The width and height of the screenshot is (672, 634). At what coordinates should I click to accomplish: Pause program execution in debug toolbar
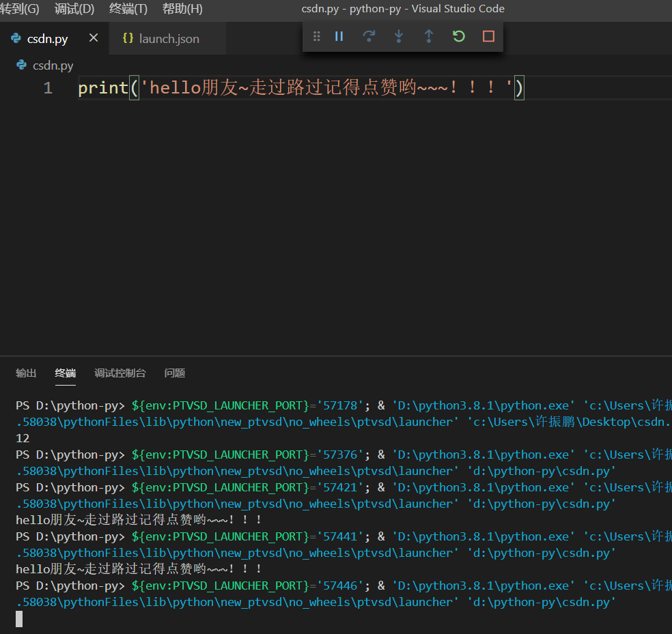(x=339, y=36)
